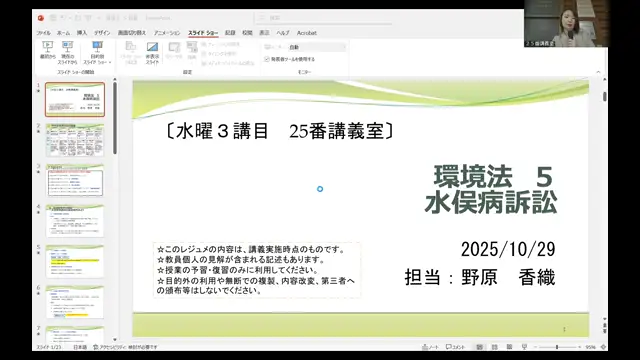Start slideshow from status bar icon
640x360 pixels.
524,347
